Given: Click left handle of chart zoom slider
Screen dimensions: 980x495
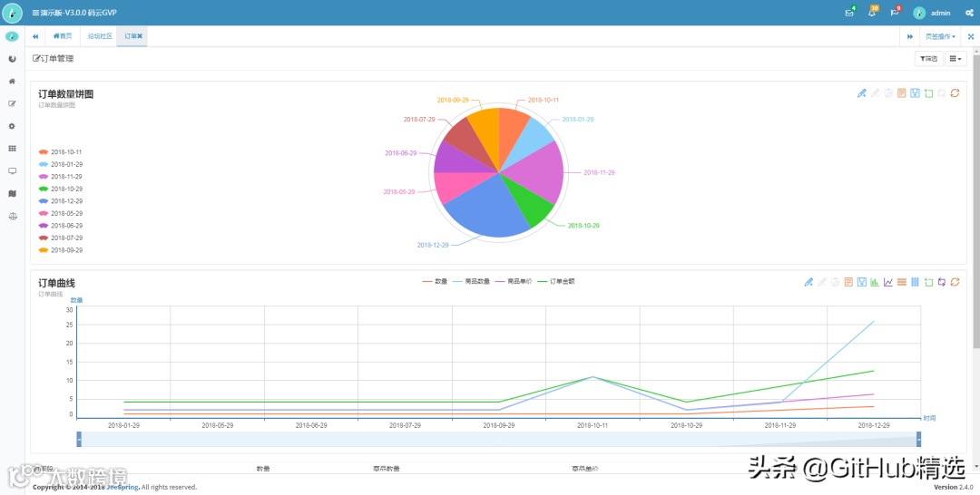Looking at the screenshot, I should click(x=79, y=440).
